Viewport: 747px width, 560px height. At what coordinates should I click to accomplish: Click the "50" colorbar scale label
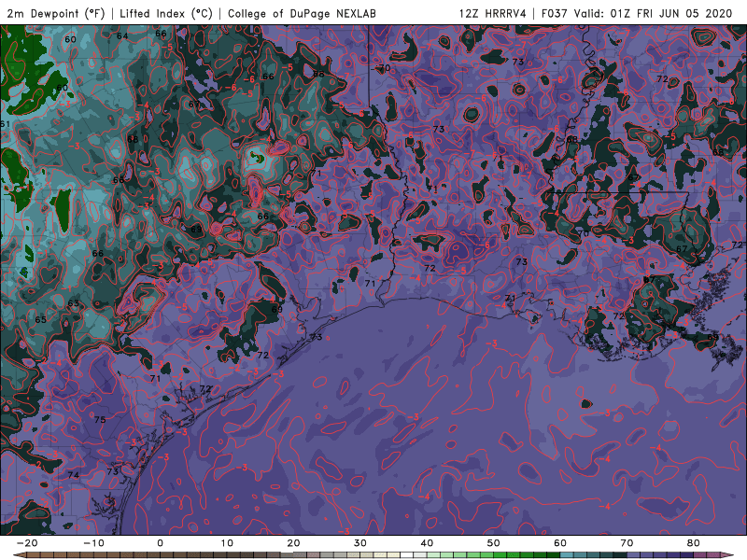494,543
